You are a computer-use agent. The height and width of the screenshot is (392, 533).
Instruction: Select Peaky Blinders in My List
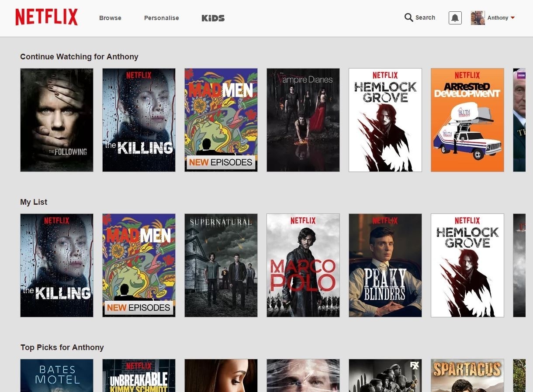pos(385,265)
